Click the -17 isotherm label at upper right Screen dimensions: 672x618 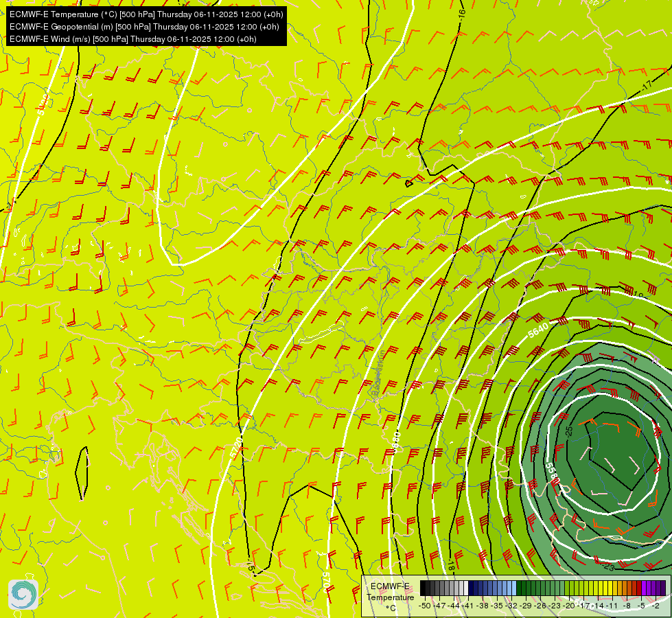pos(647,85)
